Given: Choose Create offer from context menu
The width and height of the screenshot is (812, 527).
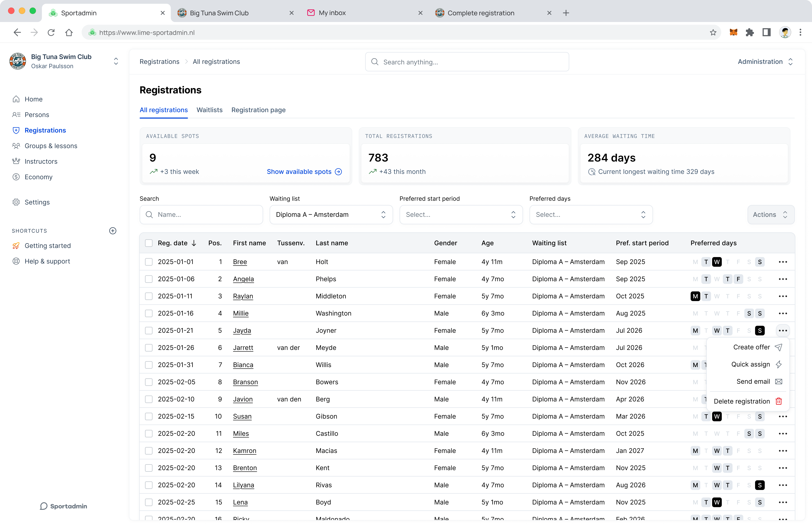Looking at the screenshot, I should point(752,347).
